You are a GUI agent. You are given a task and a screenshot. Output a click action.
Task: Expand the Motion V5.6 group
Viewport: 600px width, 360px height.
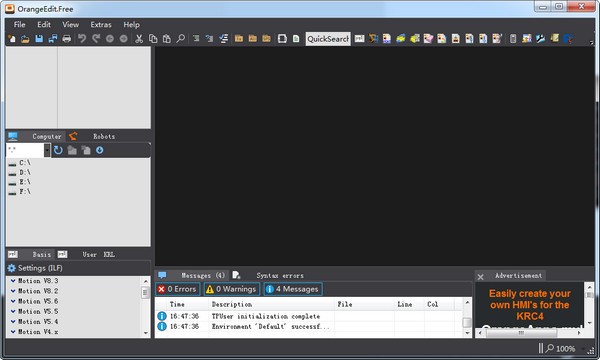coord(13,301)
